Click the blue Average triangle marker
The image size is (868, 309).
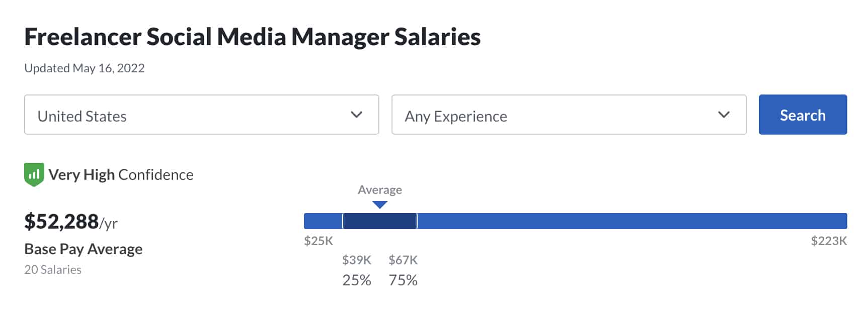click(x=380, y=204)
